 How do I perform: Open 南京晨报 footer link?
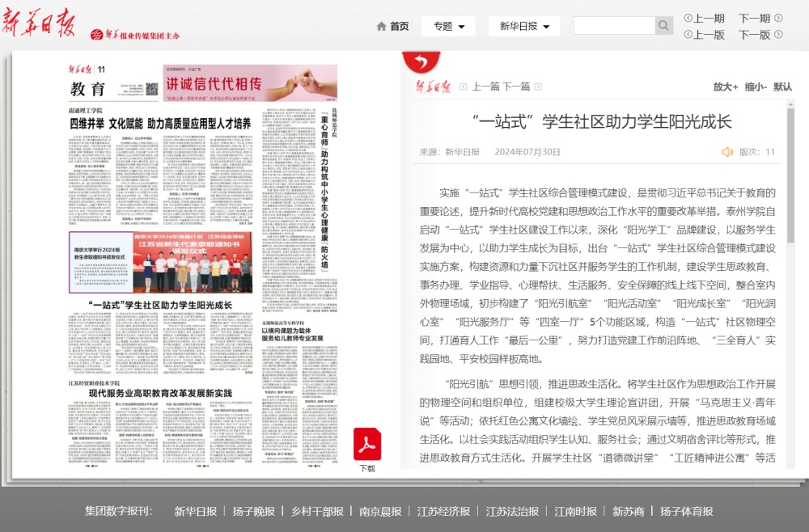pos(380,511)
